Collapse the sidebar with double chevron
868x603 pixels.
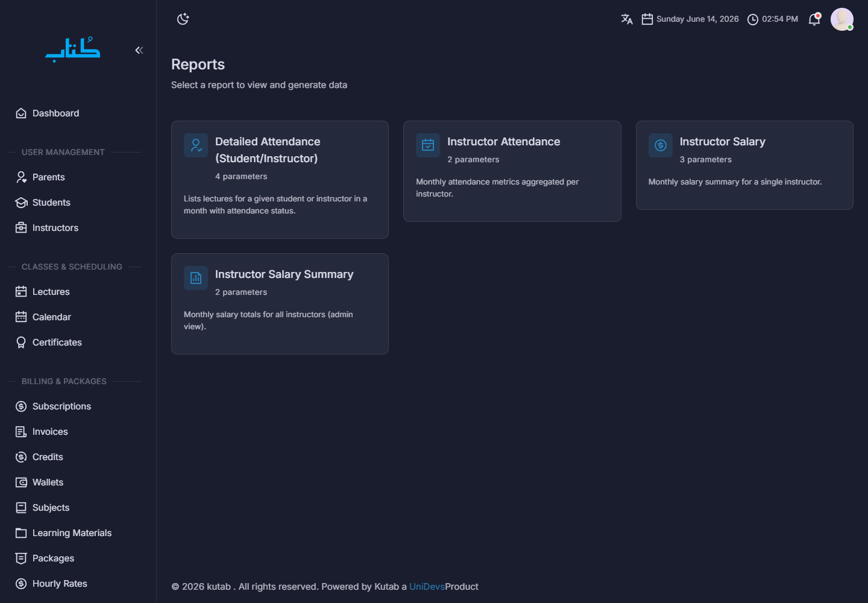139,50
